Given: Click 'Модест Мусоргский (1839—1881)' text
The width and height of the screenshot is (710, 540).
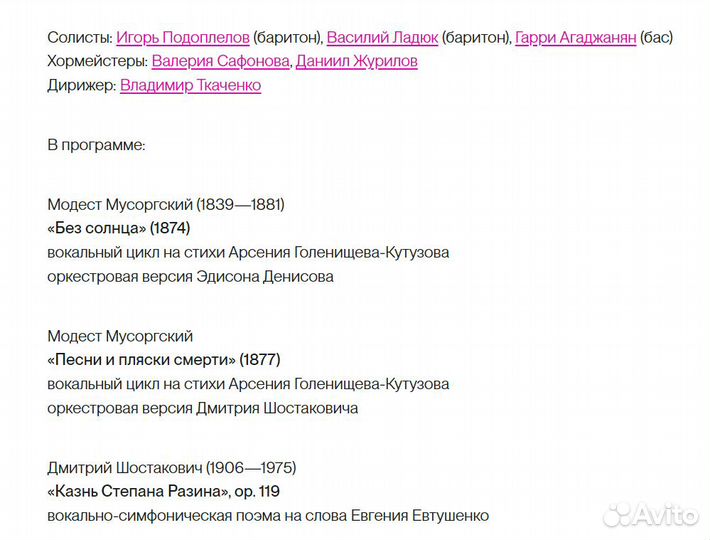Looking at the screenshot, I should [x=166, y=205].
